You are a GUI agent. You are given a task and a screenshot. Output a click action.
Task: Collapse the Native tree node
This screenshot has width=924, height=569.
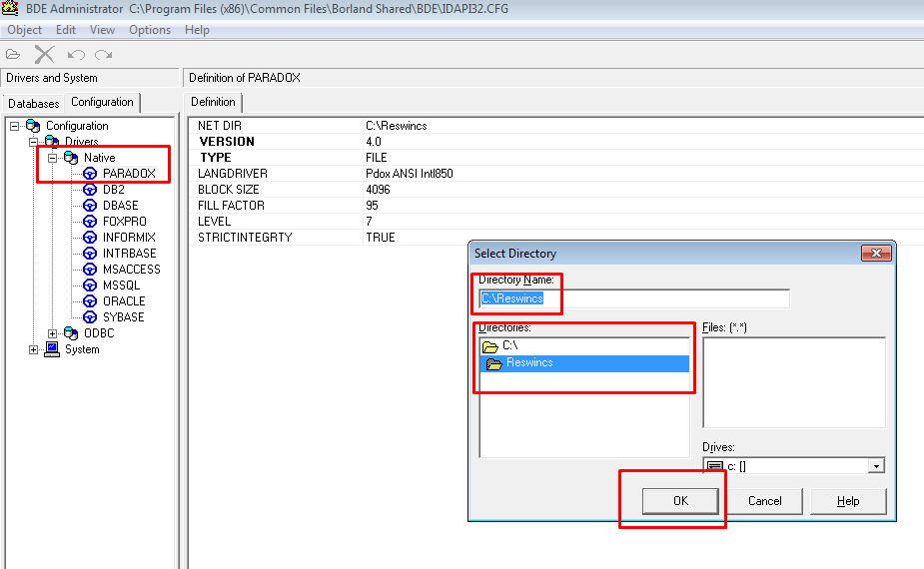coord(53,158)
